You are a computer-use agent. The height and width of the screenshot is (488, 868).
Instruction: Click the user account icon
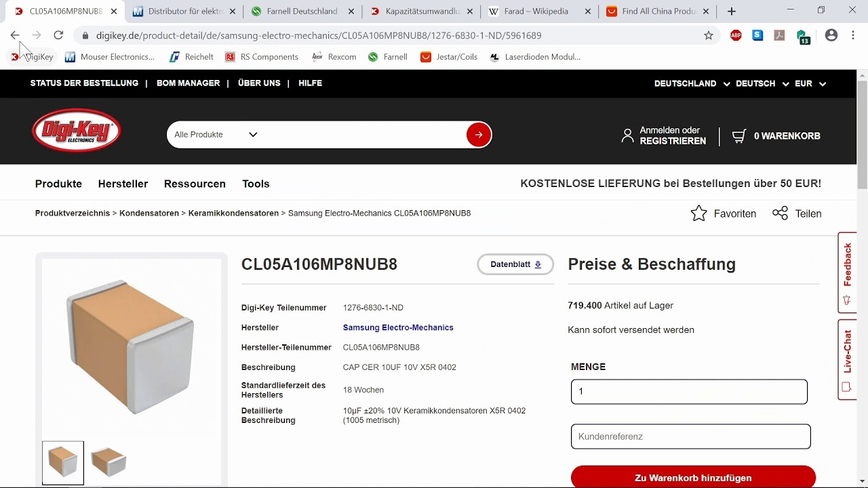tap(627, 136)
